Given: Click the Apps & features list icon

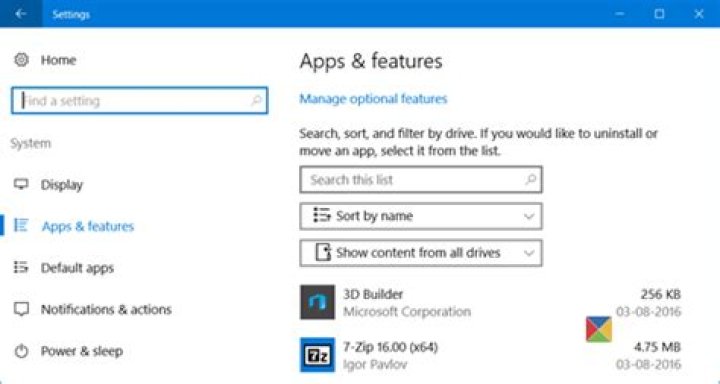Looking at the screenshot, I should (21, 226).
